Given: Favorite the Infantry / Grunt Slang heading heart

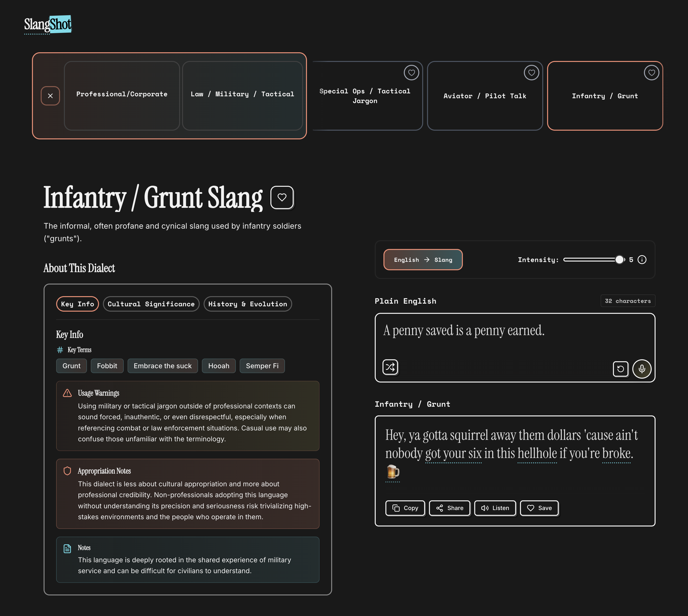Looking at the screenshot, I should pos(282,197).
